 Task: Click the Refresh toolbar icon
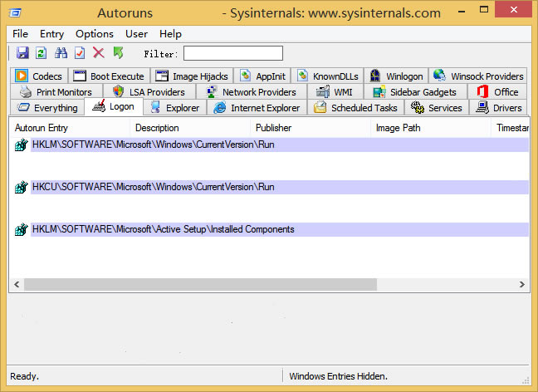[x=42, y=53]
